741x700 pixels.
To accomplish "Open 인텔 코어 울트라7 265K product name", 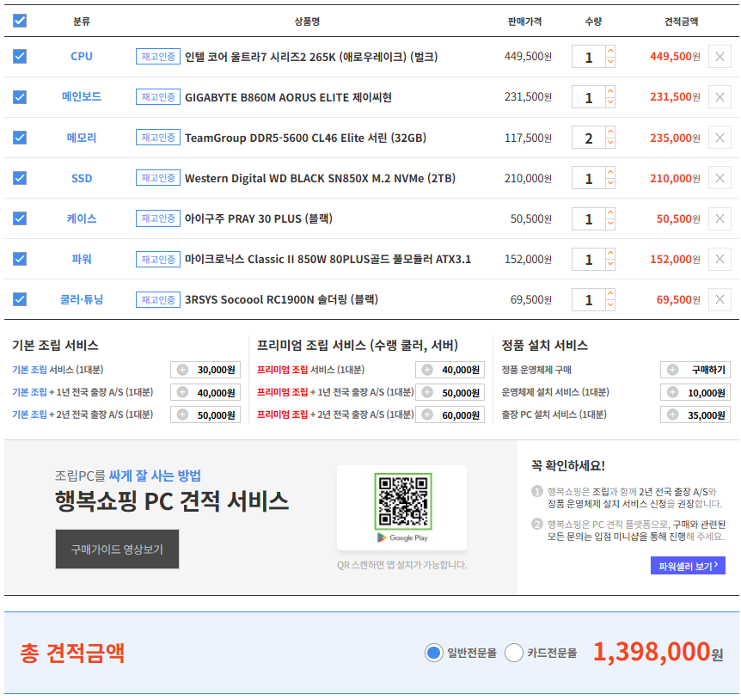I will click(311, 57).
